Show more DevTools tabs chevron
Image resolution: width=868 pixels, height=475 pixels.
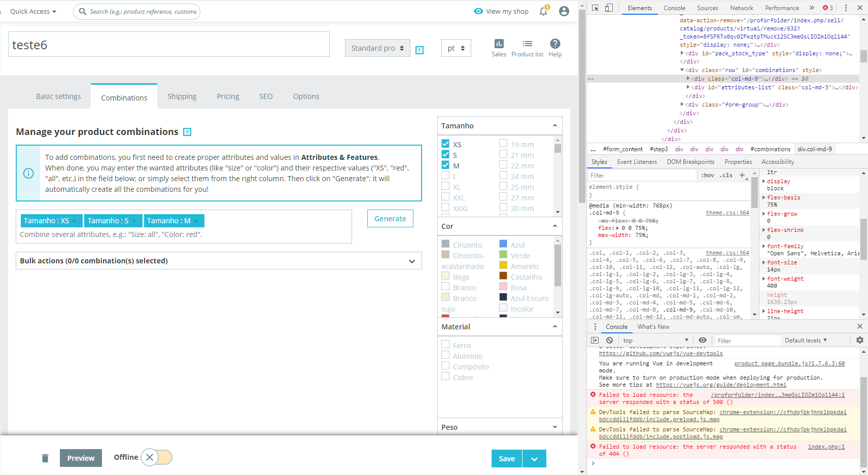pos(812,8)
